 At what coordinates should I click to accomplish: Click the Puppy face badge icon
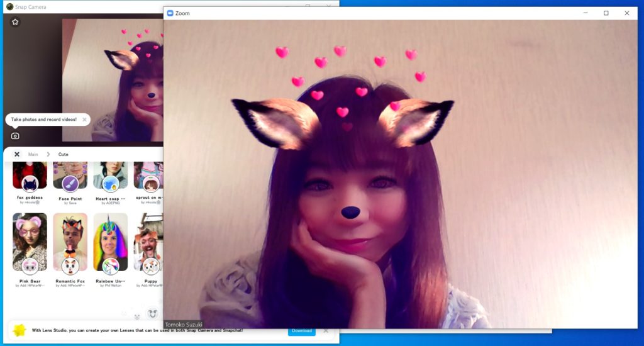pos(151,267)
